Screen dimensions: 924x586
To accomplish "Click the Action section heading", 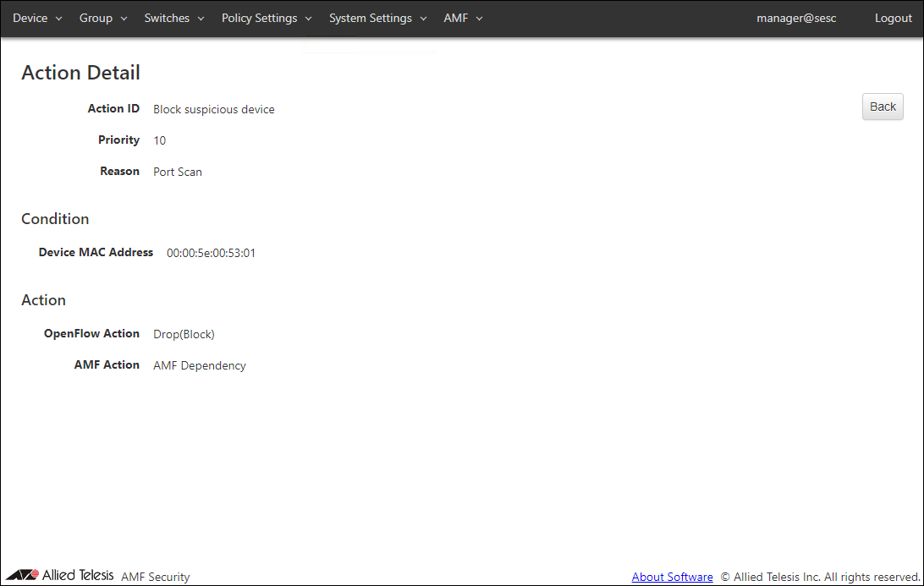I will tap(44, 300).
